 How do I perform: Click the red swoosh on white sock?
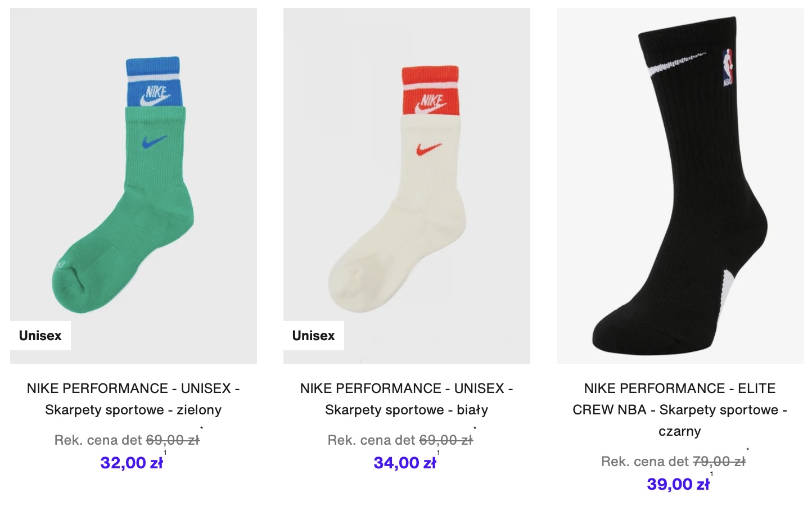point(429,149)
